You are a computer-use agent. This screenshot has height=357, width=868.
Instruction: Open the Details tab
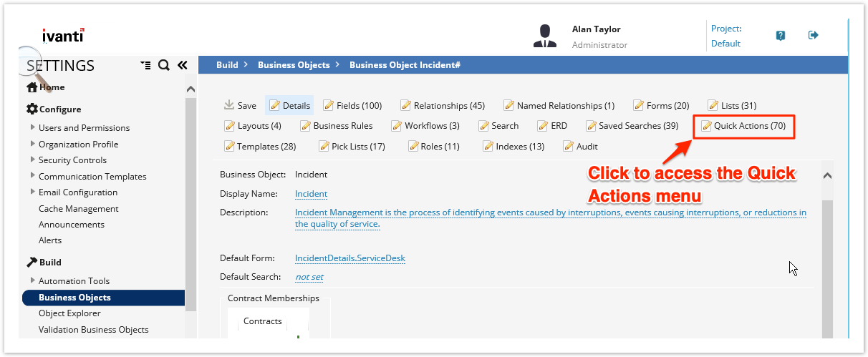(289, 105)
